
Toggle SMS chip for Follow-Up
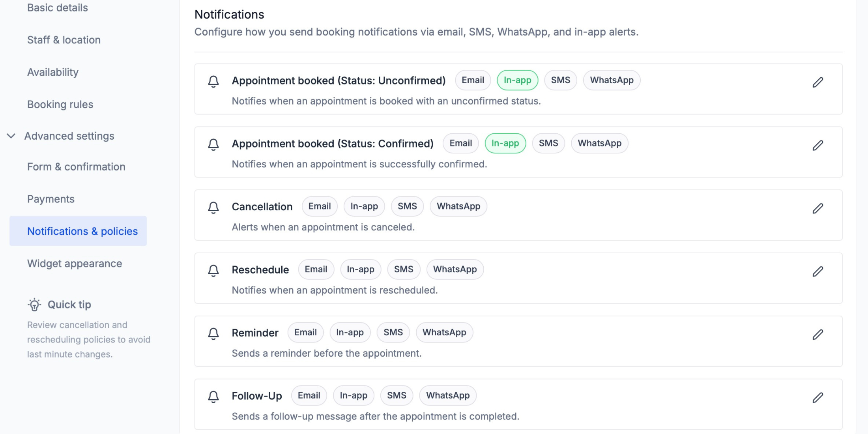click(397, 395)
